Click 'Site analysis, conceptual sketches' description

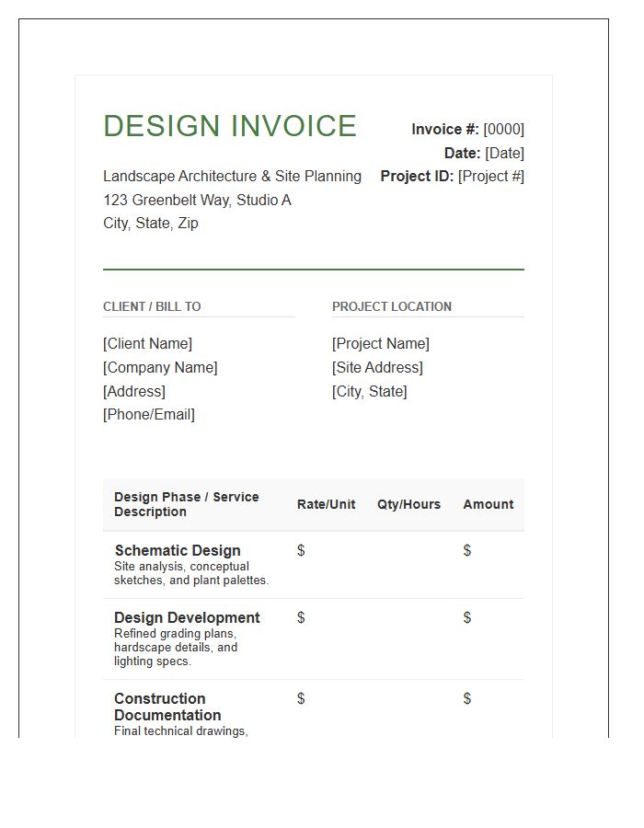click(x=191, y=573)
